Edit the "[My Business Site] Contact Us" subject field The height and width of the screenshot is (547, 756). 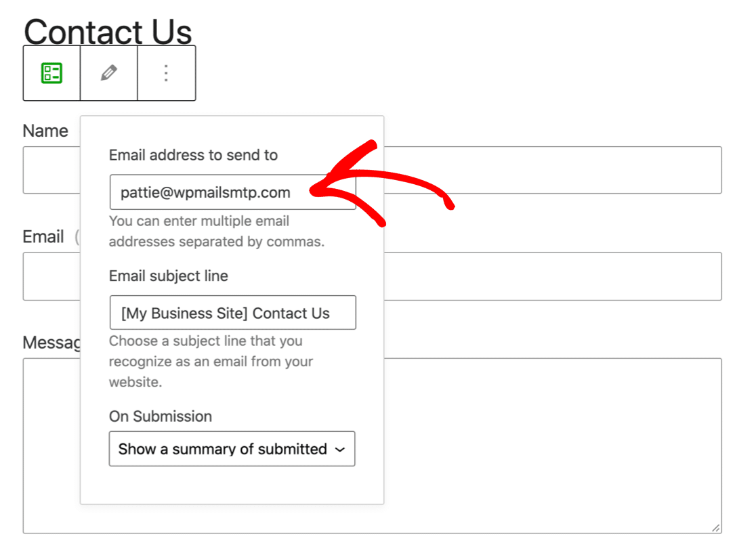point(232,313)
